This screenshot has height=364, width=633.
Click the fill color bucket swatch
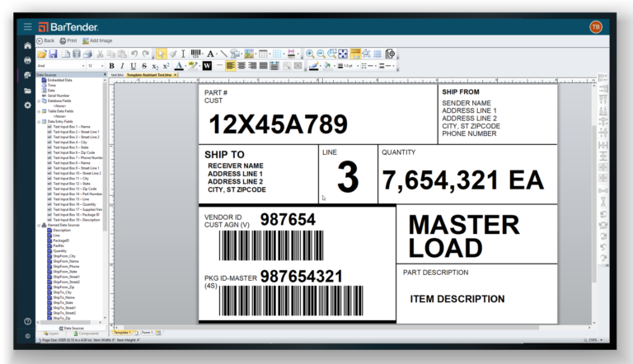(x=327, y=66)
